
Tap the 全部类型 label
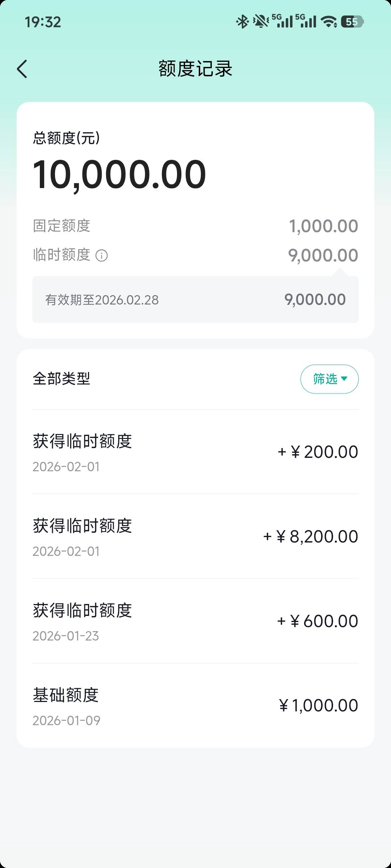[x=62, y=379]
